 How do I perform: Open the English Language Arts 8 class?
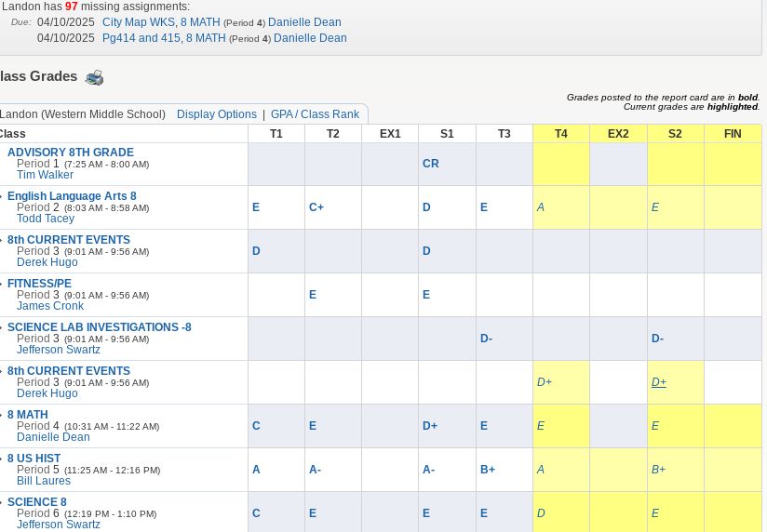(x=72, y=196)
